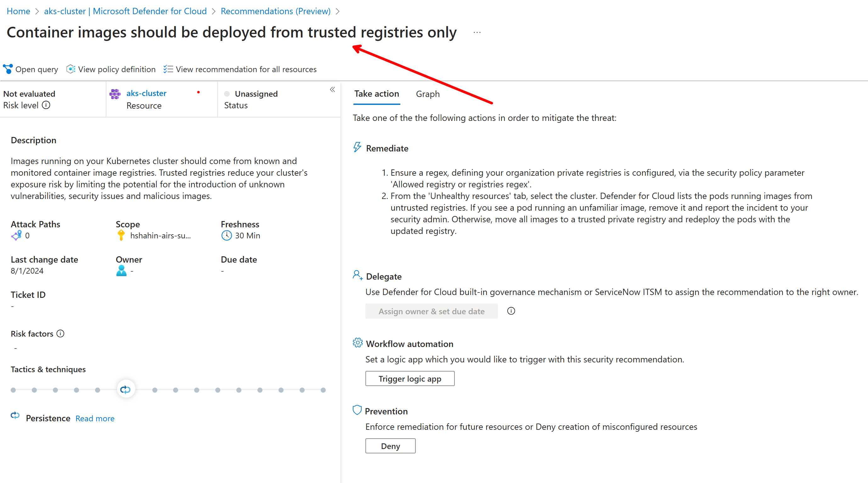Open the aks-cluster resource link

pyautogui.click(x=146, y=93)
